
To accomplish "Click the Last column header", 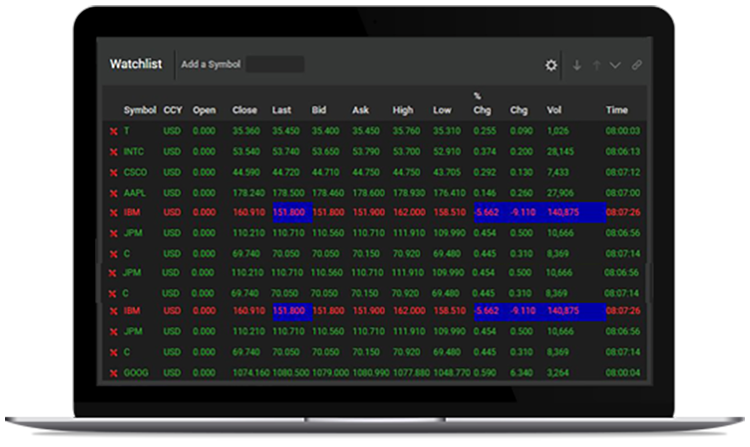I will tap(282, 110).
